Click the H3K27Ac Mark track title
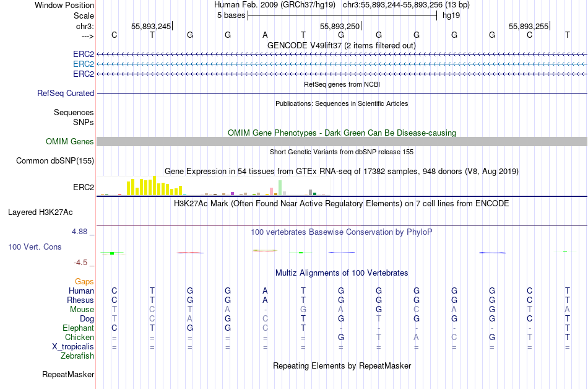The image size is (588, 389). coord(342,204)
